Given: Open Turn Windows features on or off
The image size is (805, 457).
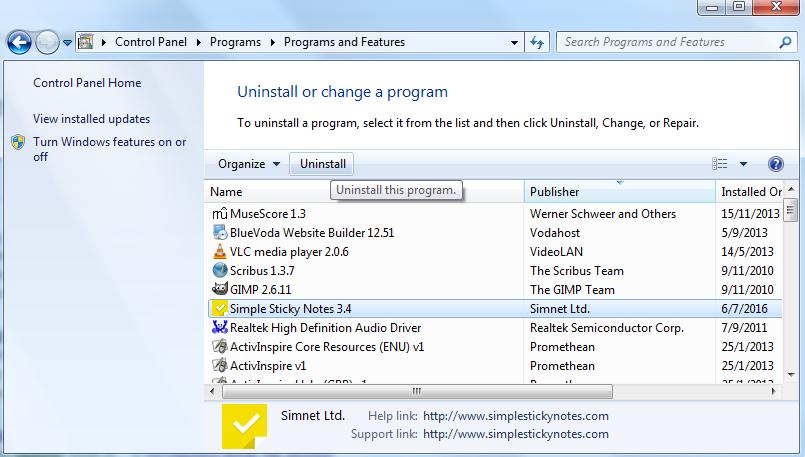Looking at the screenshot, I should [x=109, y=149].
